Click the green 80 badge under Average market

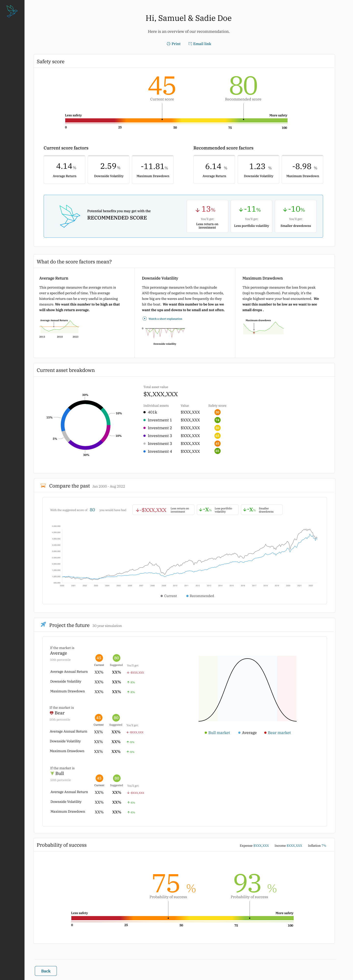[116, 658]
